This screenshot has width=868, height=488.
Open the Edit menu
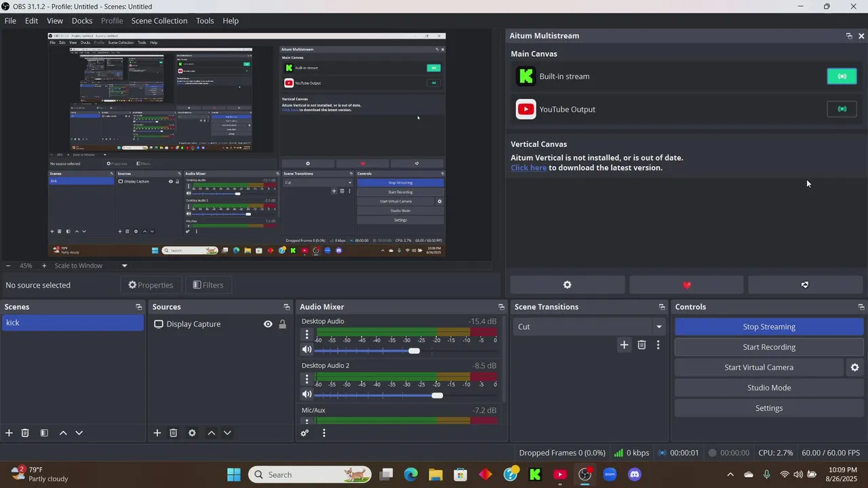click(31, 20)
